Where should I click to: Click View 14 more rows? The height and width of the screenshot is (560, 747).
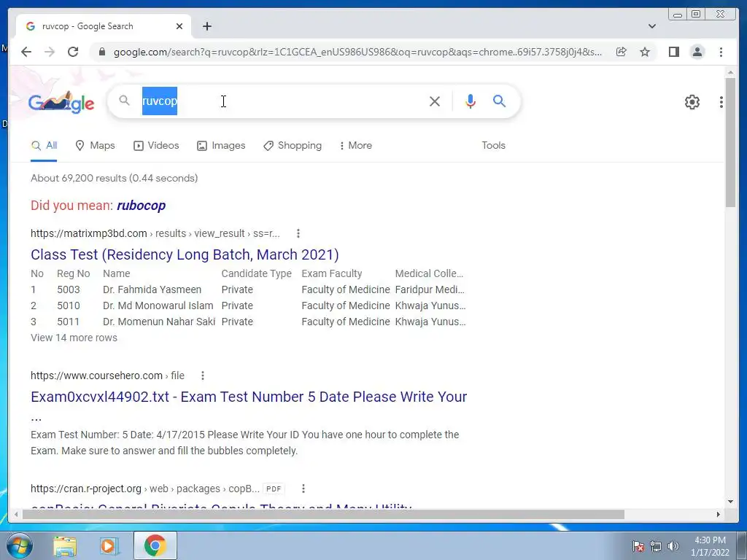click(x=74, y=338)
